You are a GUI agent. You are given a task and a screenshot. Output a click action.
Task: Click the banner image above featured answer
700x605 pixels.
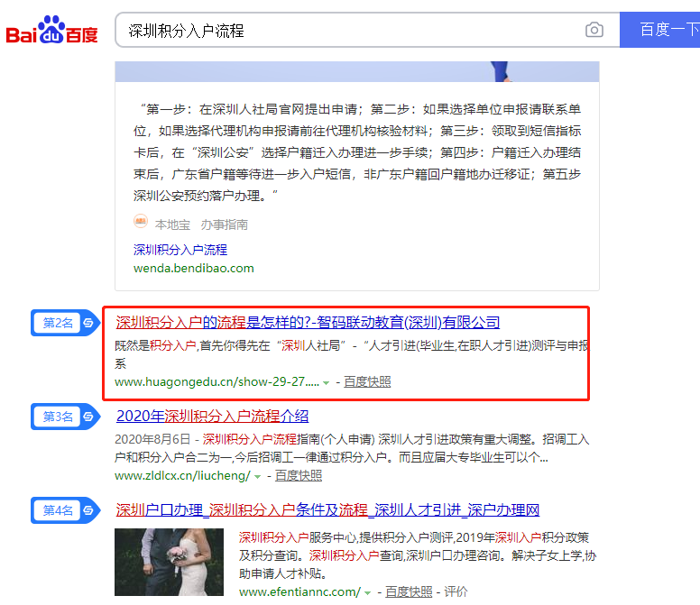357,71
